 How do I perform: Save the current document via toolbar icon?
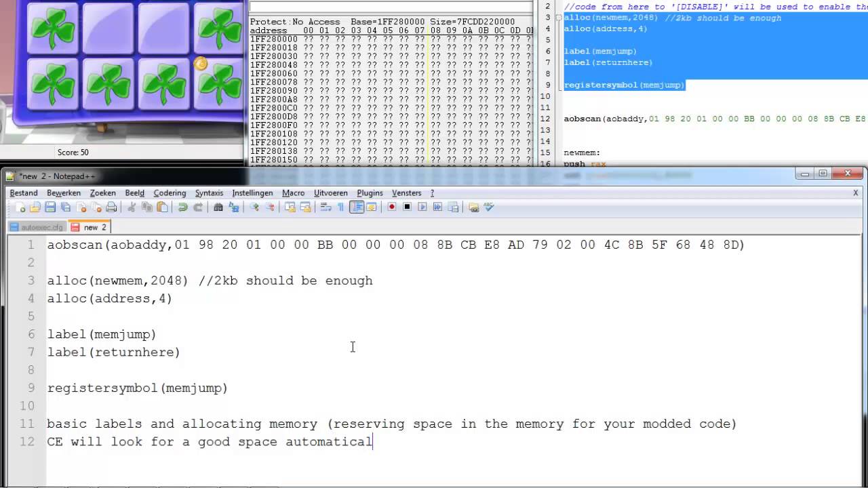[x=50, y=207]
